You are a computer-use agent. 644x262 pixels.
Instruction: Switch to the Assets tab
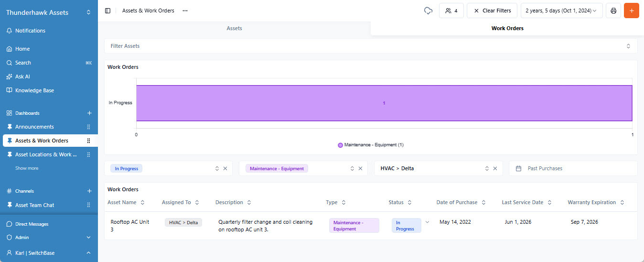[234, 28]
